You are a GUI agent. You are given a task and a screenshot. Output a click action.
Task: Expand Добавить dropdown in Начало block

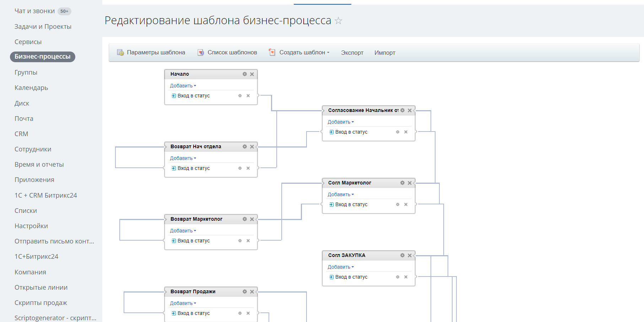pos(183,86)
